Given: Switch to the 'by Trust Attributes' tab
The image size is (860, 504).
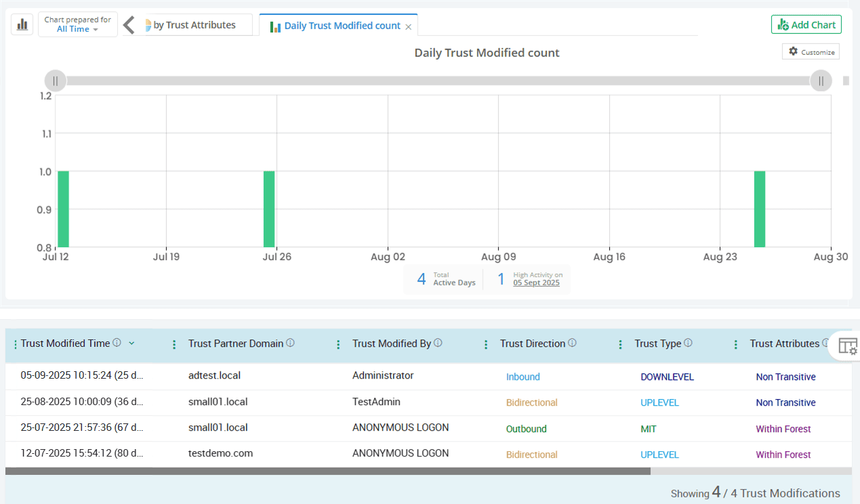Looking at the screenshot, I should click(194, 25).
